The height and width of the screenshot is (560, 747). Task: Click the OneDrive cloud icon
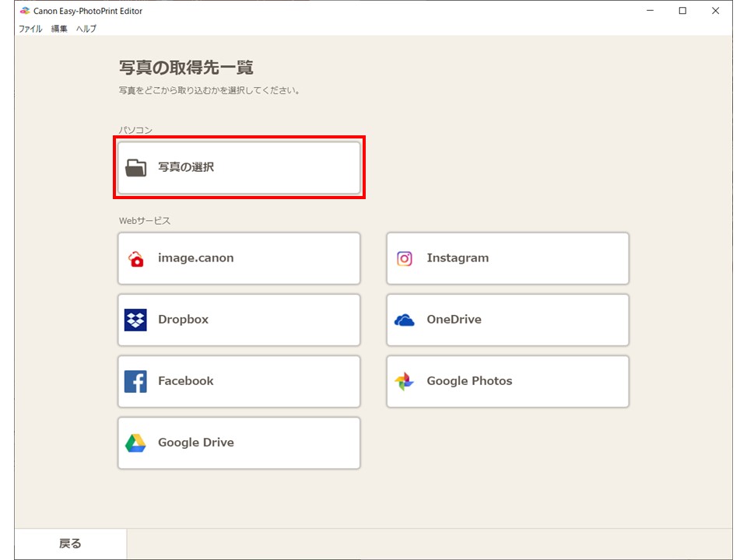tap(405, 320)
